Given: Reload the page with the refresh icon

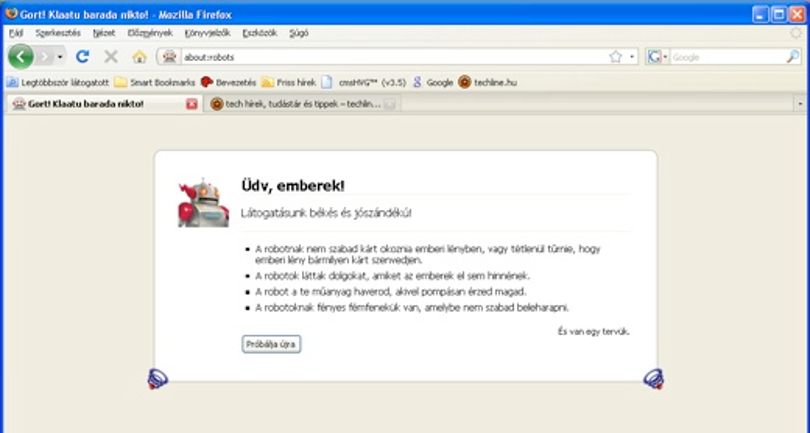Looking at the screenshot, I should pos(83,56).
